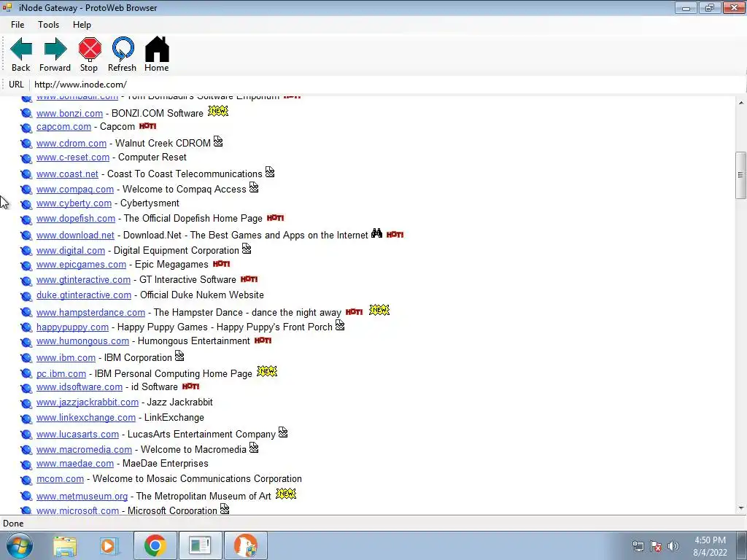Click HOT badge beside id Software

point(190,386)
